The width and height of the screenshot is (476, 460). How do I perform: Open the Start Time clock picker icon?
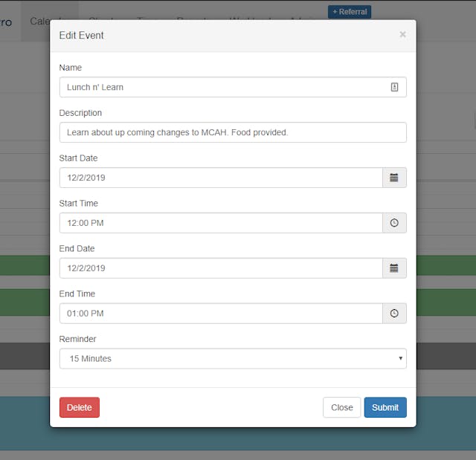[x=394, y=223]
